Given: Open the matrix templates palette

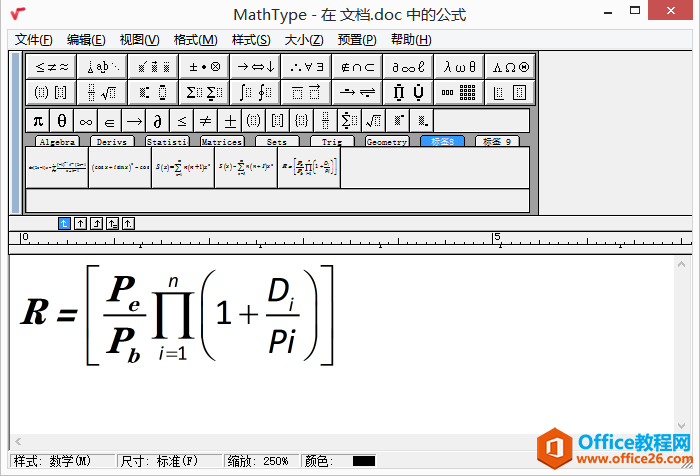Looking at the screenshot, I should pyautogui.click(x=460, y=93).
